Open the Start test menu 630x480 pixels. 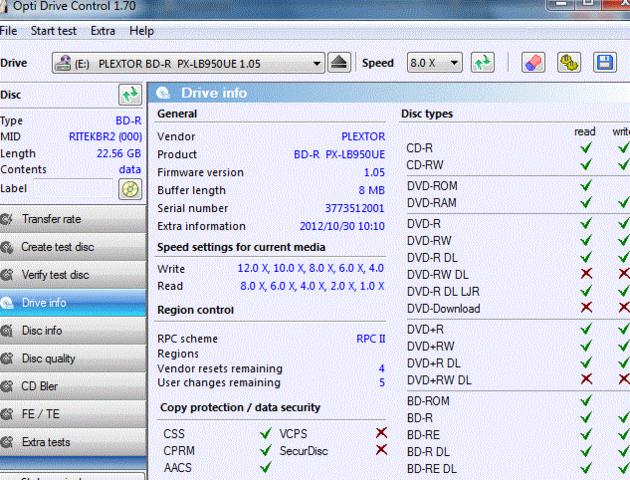point(53,31)
